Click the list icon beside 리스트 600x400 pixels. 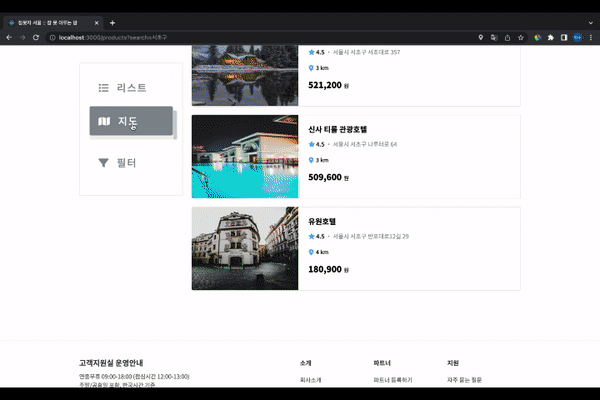click(x=103, y=88)
